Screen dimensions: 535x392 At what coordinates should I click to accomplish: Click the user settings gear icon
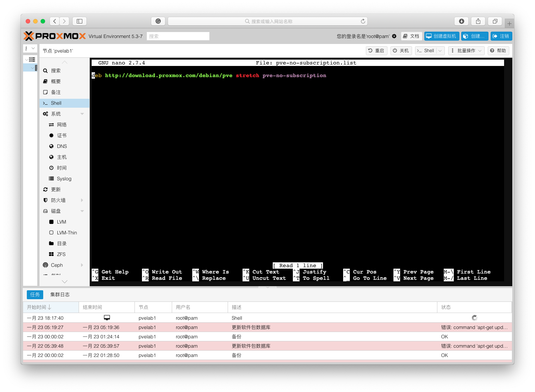pos(394,36)
